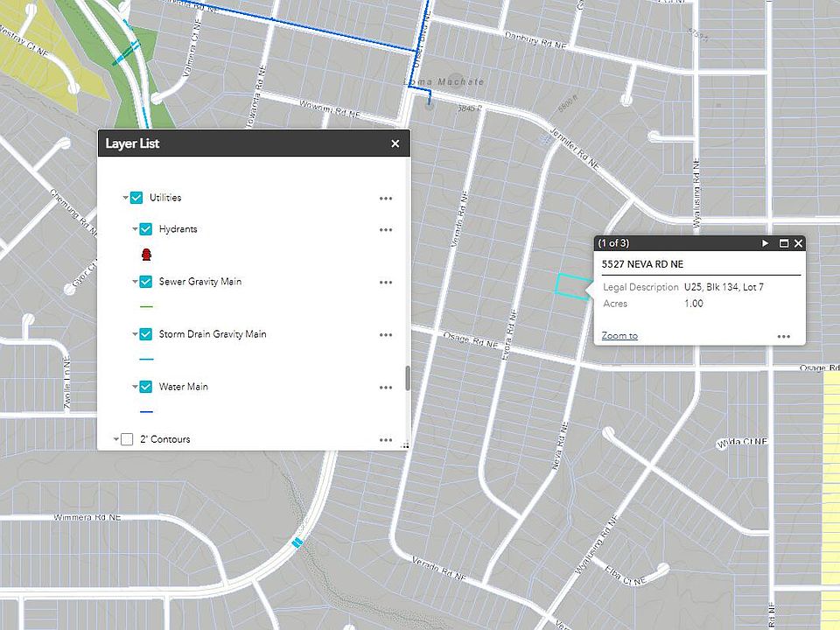This screenshot has height=630, width=840.
Task: Click the red hydrant legend symbol
Action: (x=146, y=255)
